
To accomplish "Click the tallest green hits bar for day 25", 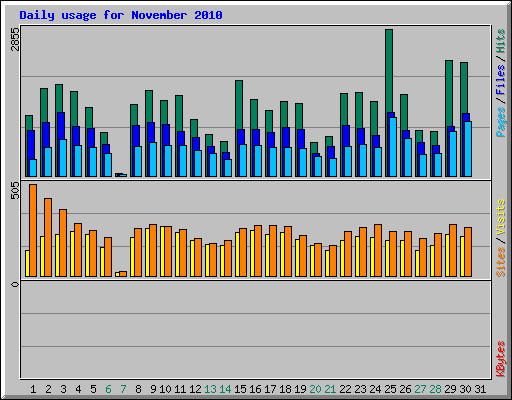I will pyautogui.click(x=389, y=71).
